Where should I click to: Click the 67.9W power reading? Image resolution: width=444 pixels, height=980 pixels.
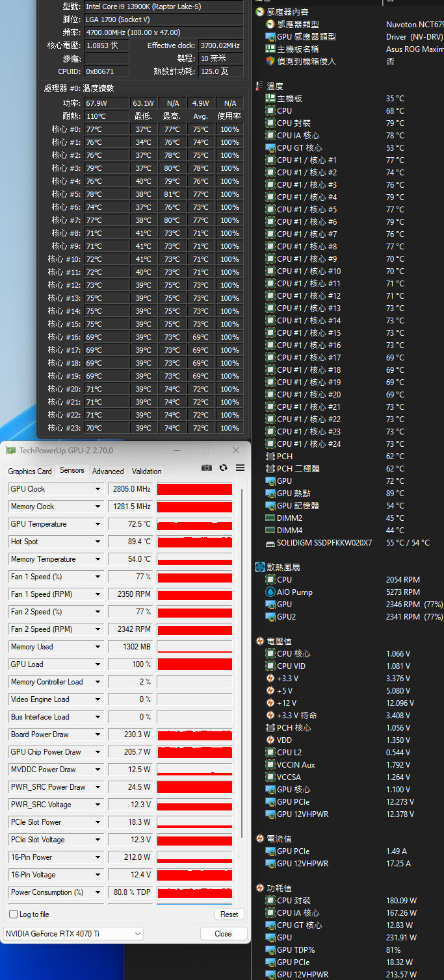[107, 103]
